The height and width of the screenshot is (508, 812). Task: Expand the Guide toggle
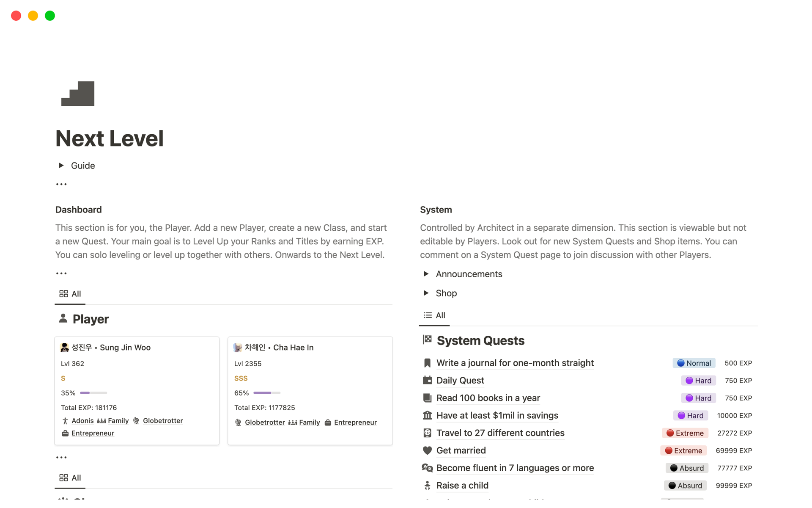[x=61, y=166]
